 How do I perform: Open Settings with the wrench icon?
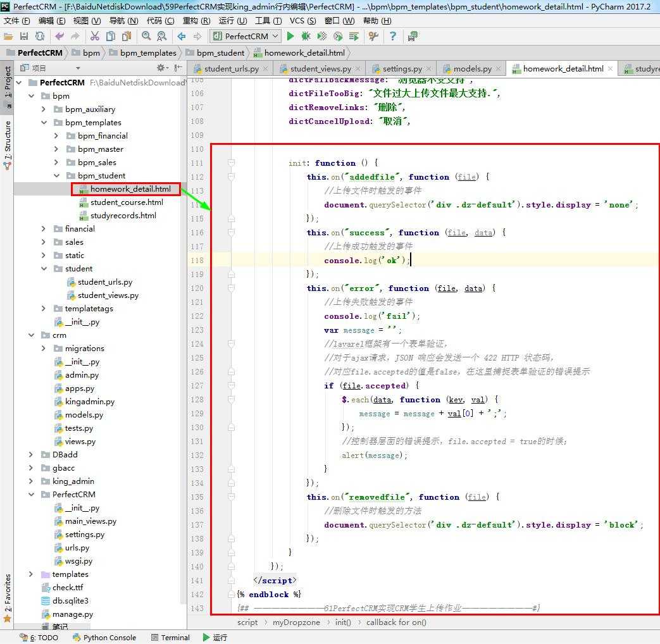pos(373,37)
